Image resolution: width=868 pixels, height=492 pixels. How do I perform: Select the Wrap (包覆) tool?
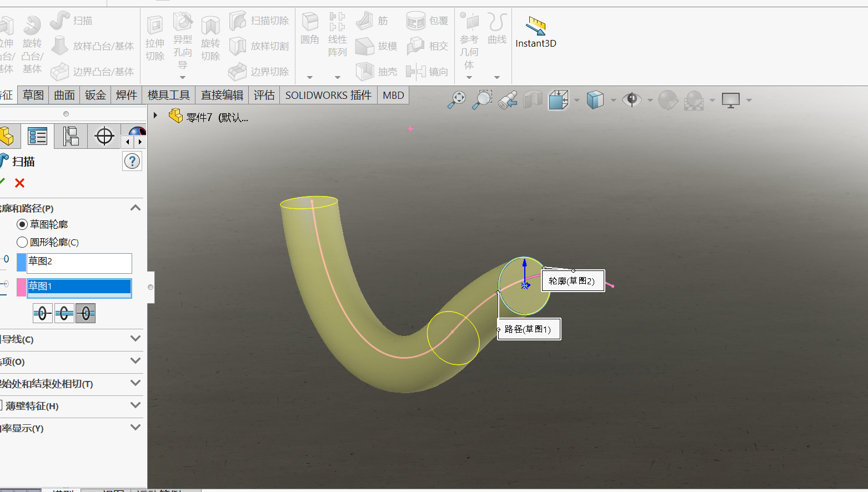427,21
